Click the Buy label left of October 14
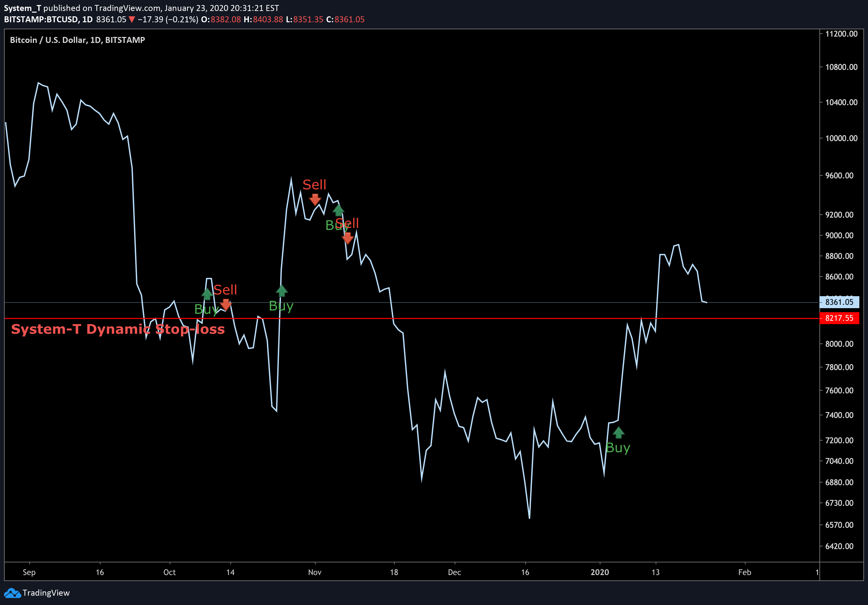Viewport: 868px width, 605px height. (x=206, y=309)
